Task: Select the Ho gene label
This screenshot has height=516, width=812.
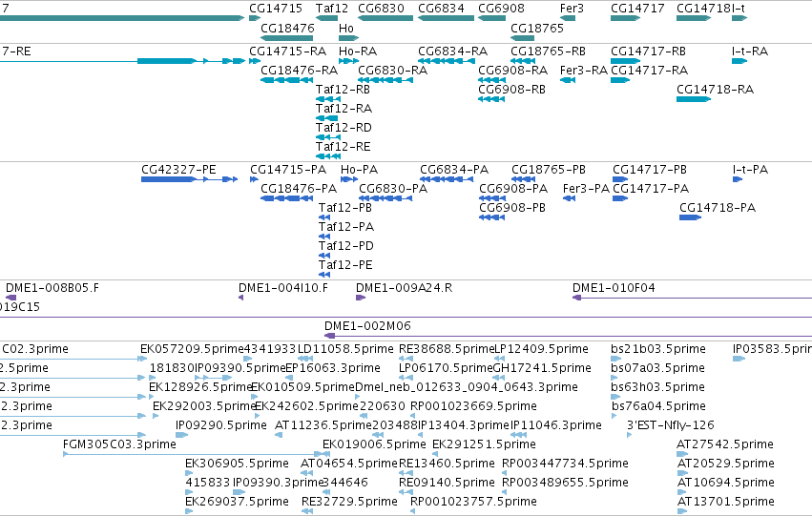Action: [346, 28]
